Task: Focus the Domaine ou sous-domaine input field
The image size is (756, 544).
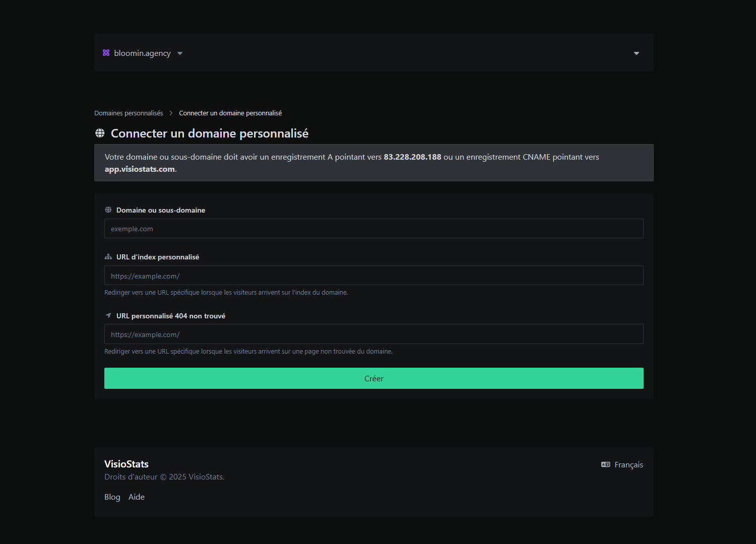Action: [x=373, y=229]
